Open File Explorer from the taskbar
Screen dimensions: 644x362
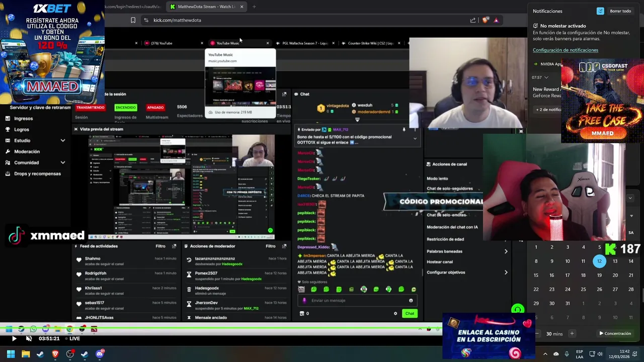pos(25,354)
